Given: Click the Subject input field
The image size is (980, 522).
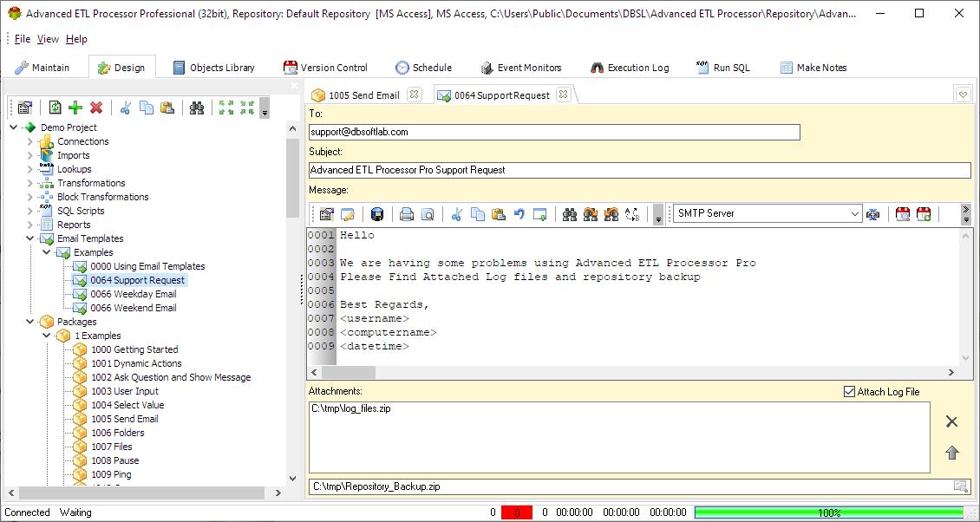Looking at the screenshot, I should click(639, 170).
